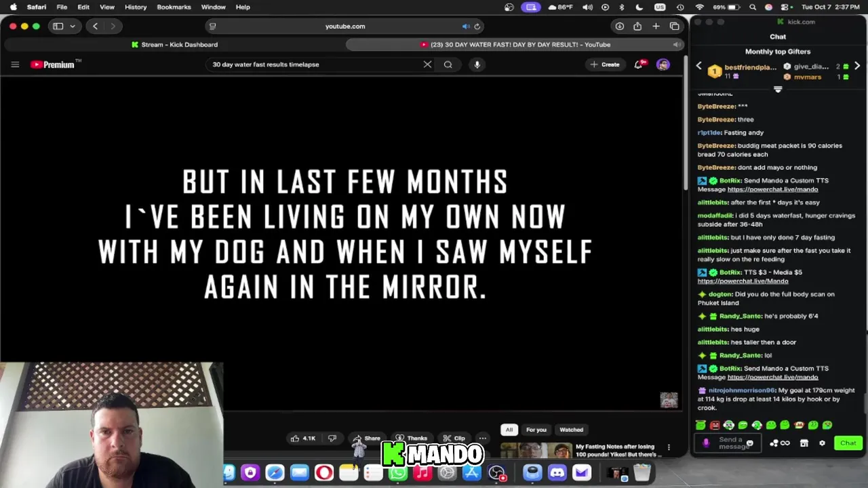Open Safari from the Dock
The image size is (868, 488).
[x=275, y=472]
